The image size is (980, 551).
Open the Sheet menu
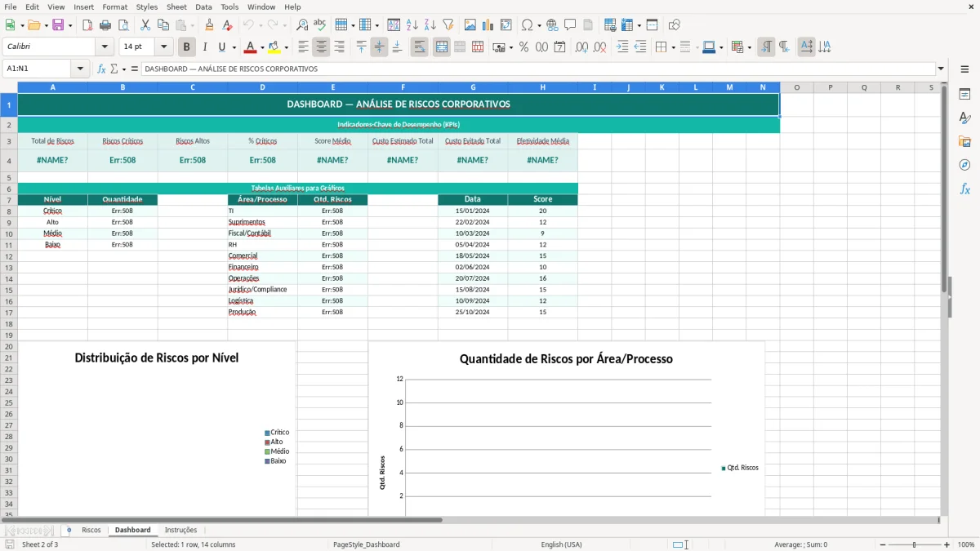point(176,7)
